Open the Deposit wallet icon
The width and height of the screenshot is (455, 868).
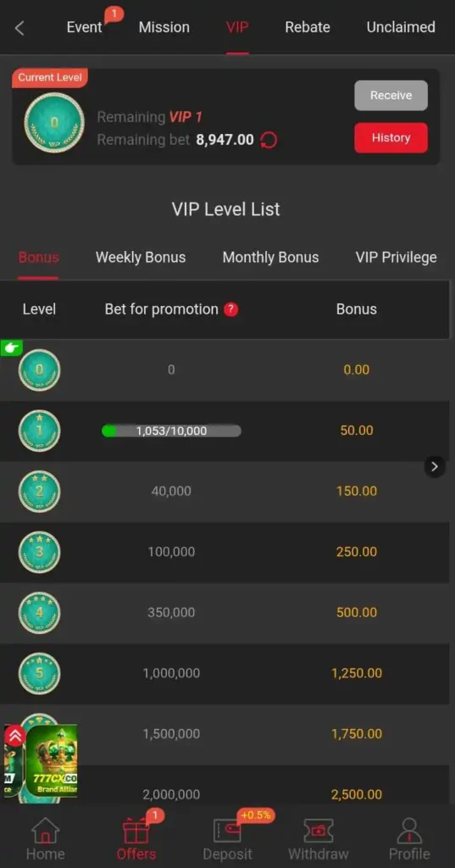pos(227,831)
